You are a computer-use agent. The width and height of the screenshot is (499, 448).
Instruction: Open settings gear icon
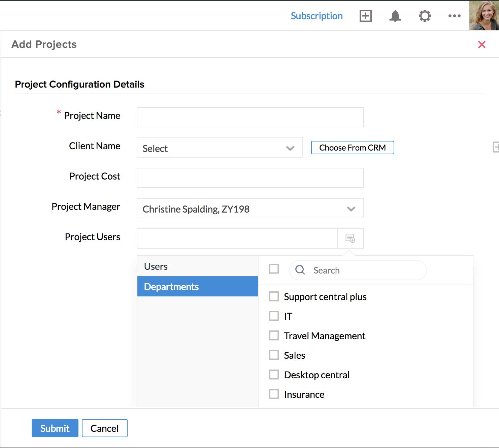click(425, 16)
